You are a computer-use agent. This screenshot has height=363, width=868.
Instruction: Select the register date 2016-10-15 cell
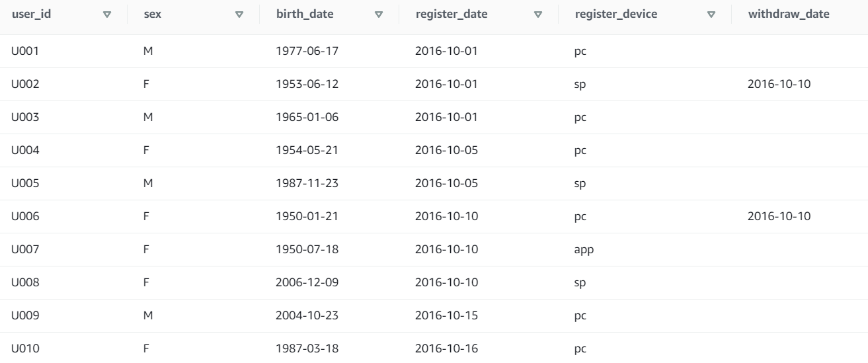coord(446,316)
